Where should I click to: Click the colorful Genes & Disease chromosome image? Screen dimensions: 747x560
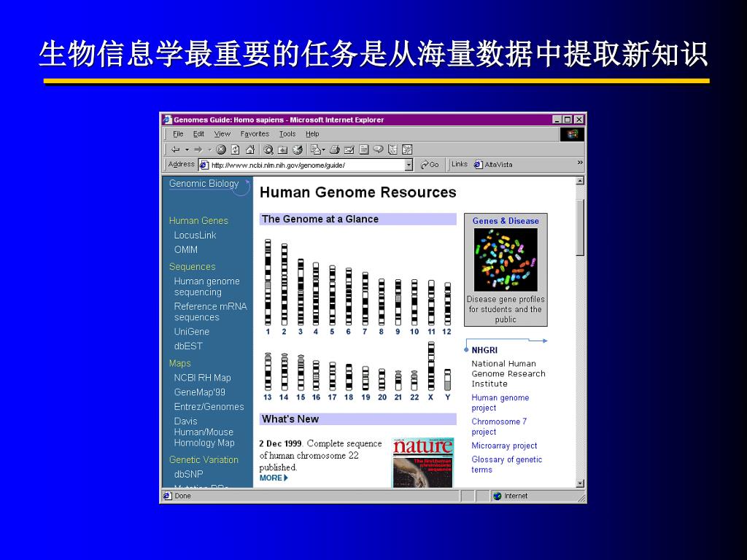coord(506,260)
